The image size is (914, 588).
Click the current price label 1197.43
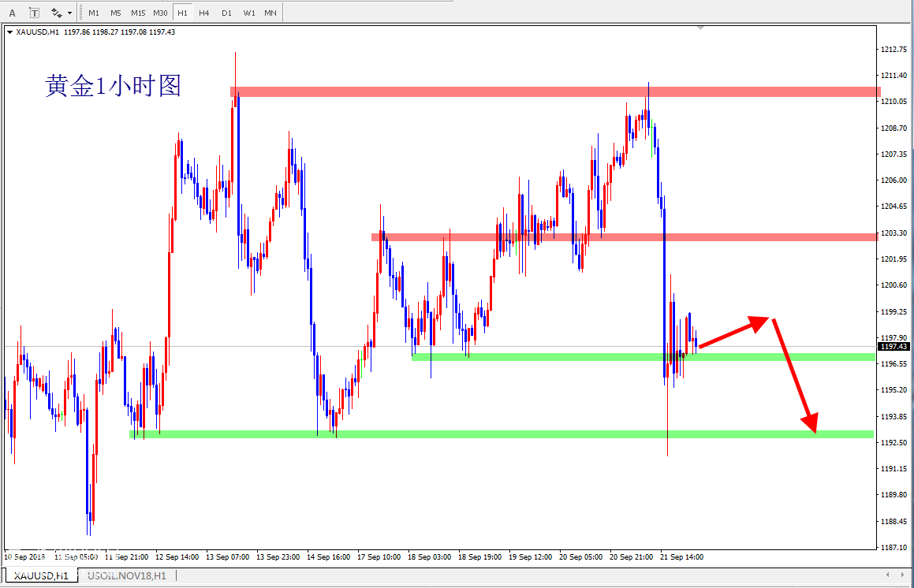pos(894,346)
